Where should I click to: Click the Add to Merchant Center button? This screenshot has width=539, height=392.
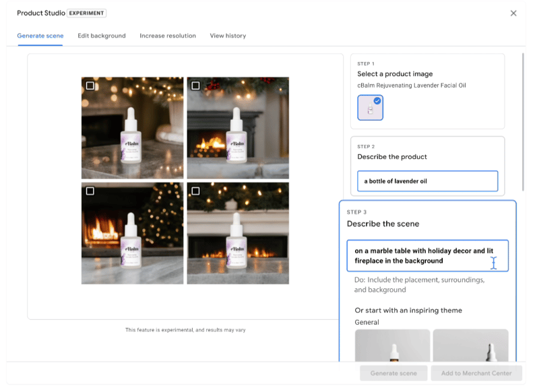(x=476, y=373)
